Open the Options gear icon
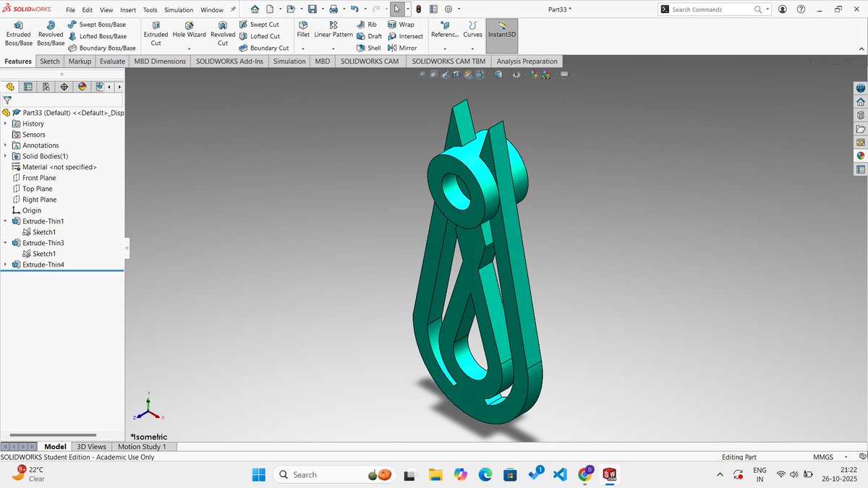This screenshot has width=868, height=488. [448, 9]
